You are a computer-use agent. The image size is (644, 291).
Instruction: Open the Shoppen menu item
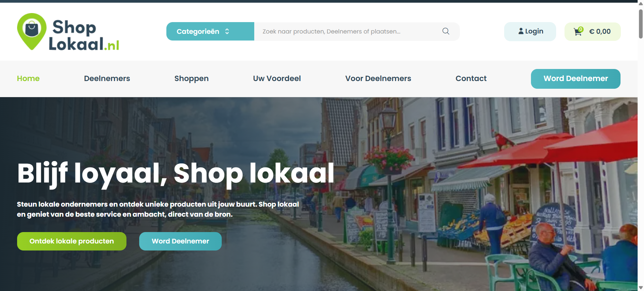[192, 78]
